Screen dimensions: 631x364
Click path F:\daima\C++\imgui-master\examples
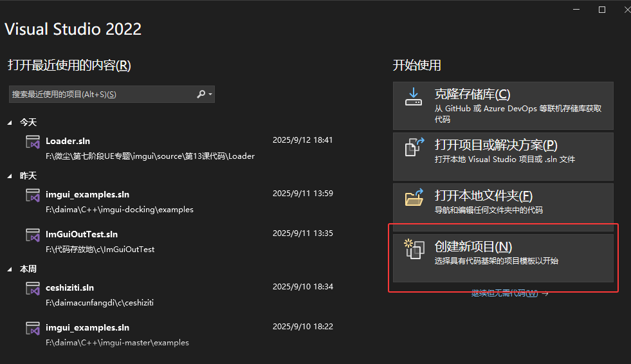tap(117, 343)
